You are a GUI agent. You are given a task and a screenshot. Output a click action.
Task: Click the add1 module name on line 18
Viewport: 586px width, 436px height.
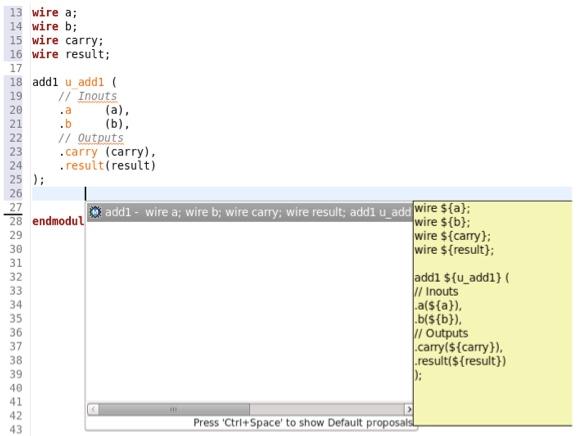(x=45, y=82)
